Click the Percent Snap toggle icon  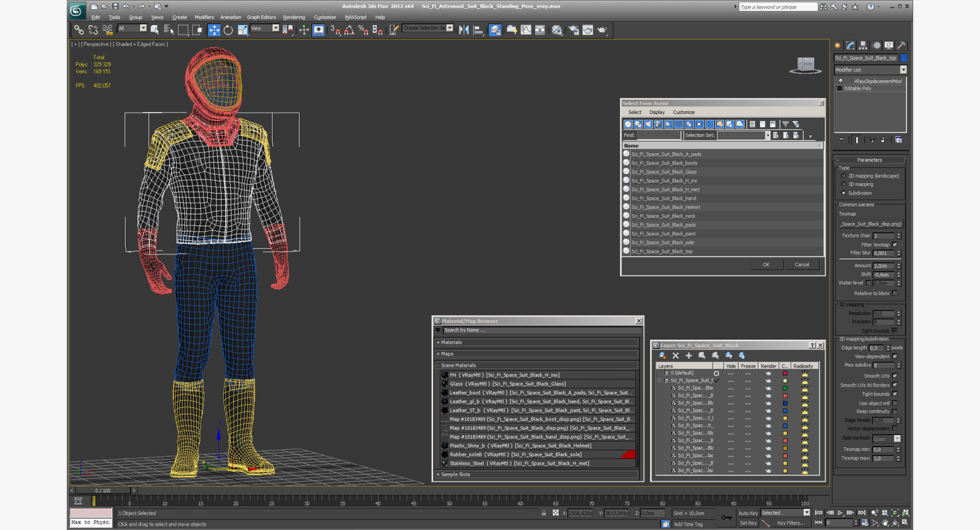pos(363,30)
